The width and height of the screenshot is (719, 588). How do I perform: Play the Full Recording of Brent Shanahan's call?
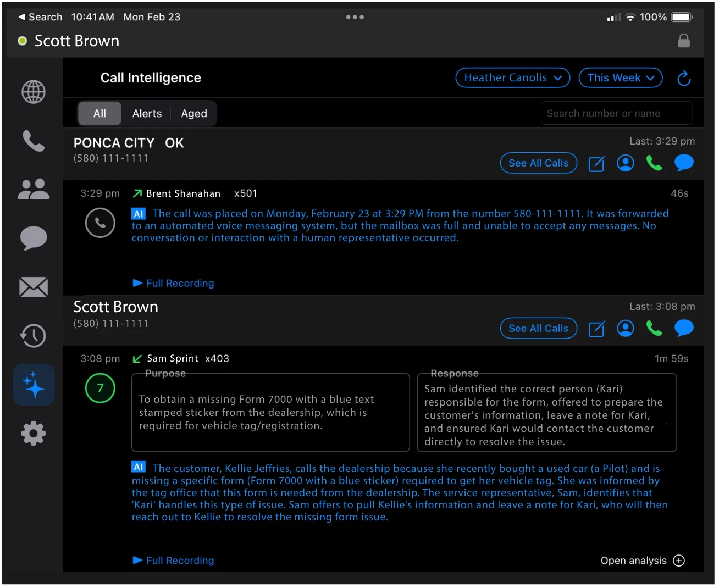pyautogui.click(x=173, y=283)
